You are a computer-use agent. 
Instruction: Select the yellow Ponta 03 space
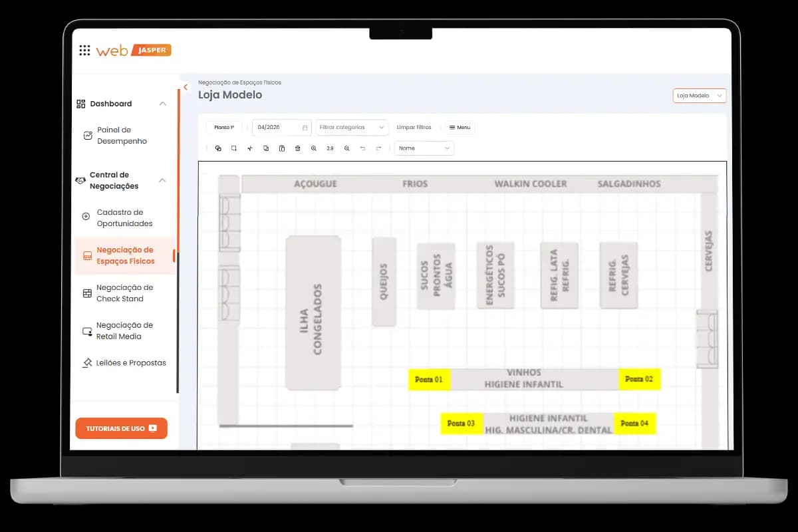pos(462,424)
